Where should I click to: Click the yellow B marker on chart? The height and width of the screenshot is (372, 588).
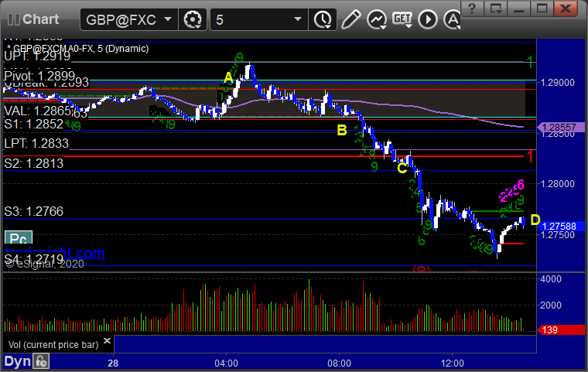(342, 130)
